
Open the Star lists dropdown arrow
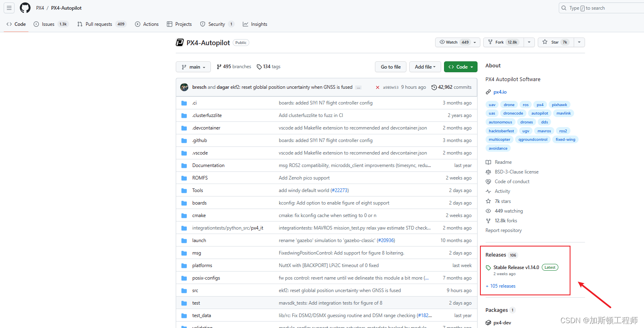(579, 42)
